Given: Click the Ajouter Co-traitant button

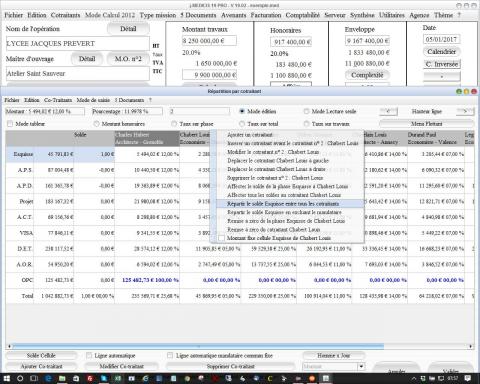Looking at the screenshot, I should coord(41,366).
